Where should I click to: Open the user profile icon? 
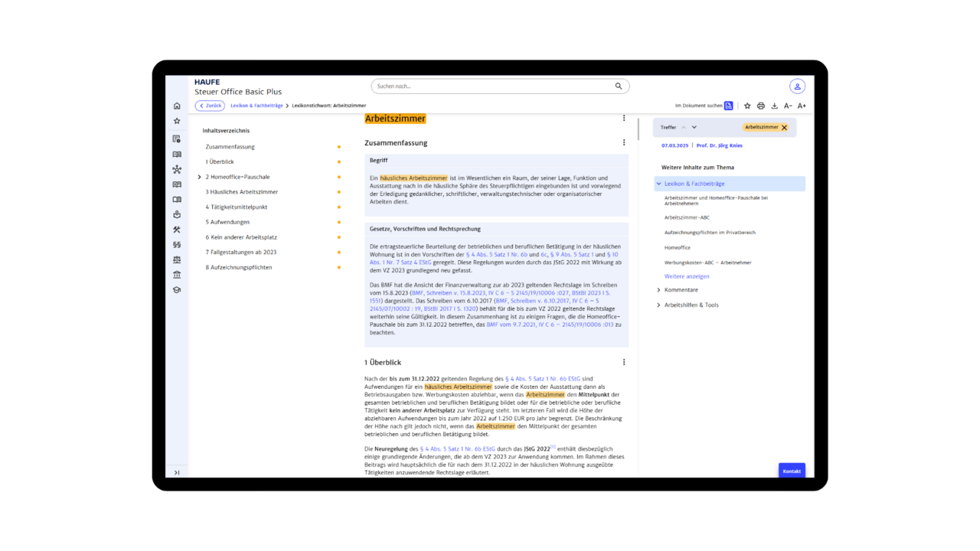tap(797, 86)
